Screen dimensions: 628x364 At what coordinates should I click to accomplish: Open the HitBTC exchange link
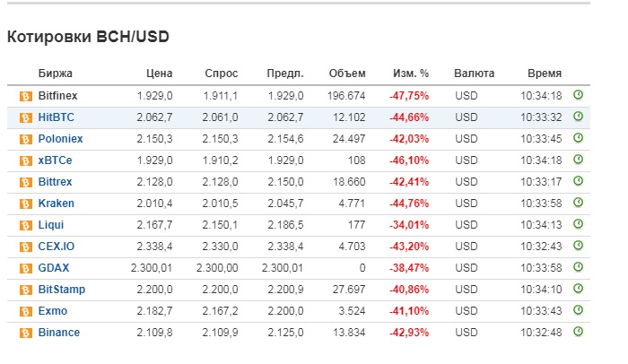tap(57, 117)
